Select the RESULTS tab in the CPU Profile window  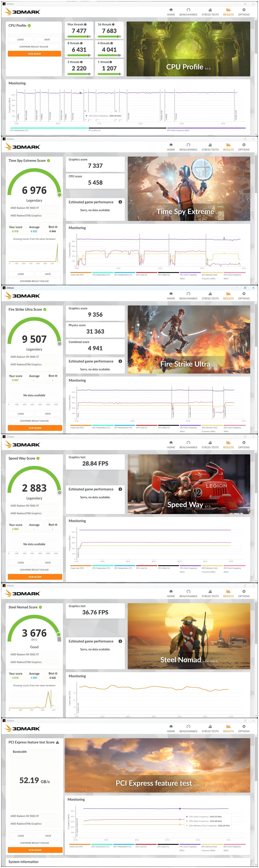tap(228, 12)
